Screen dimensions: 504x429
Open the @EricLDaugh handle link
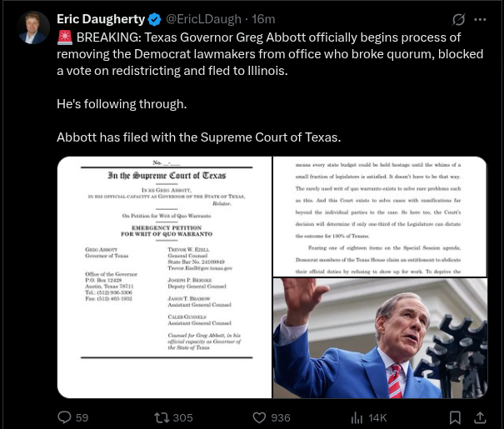(x=203, y=19)
